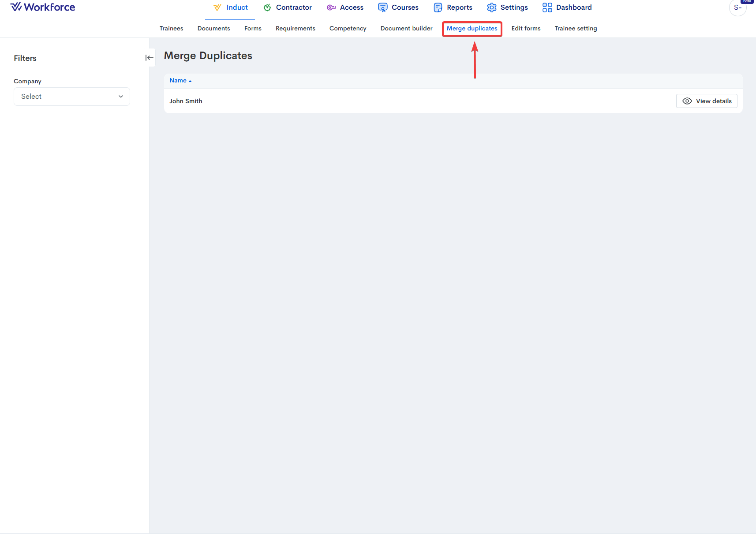756x536 pixels.
Task: Open the user profile avatar menu
Action: pos(737,7)
